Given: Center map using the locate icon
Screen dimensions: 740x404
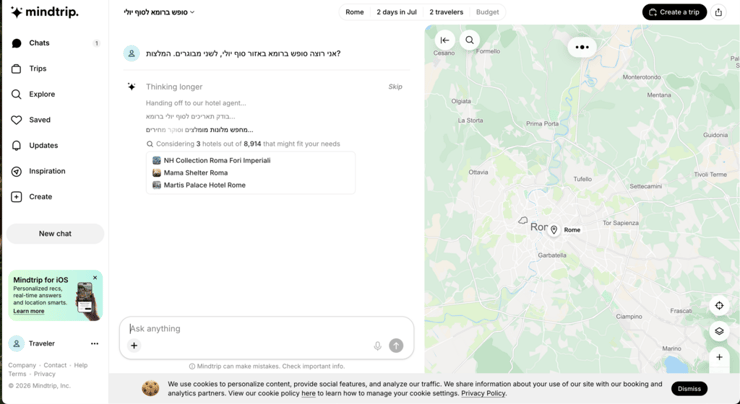Looking at the screenshot, I should (x=719, y=305).
